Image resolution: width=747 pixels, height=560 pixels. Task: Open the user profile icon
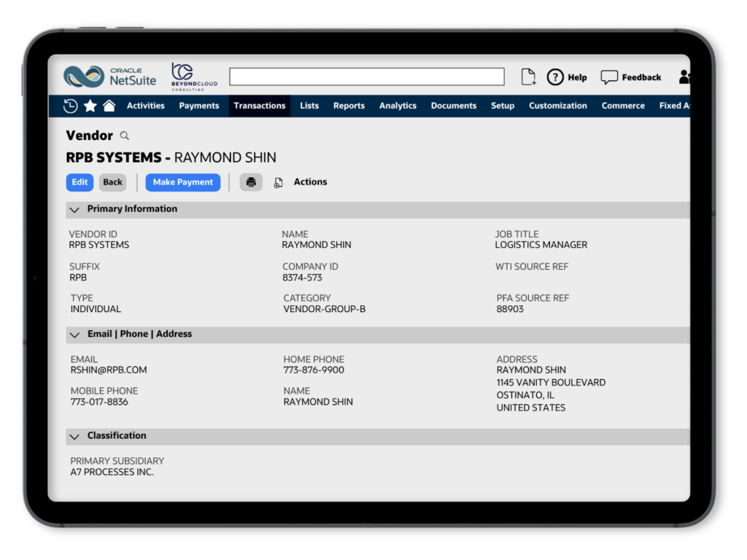684,77
